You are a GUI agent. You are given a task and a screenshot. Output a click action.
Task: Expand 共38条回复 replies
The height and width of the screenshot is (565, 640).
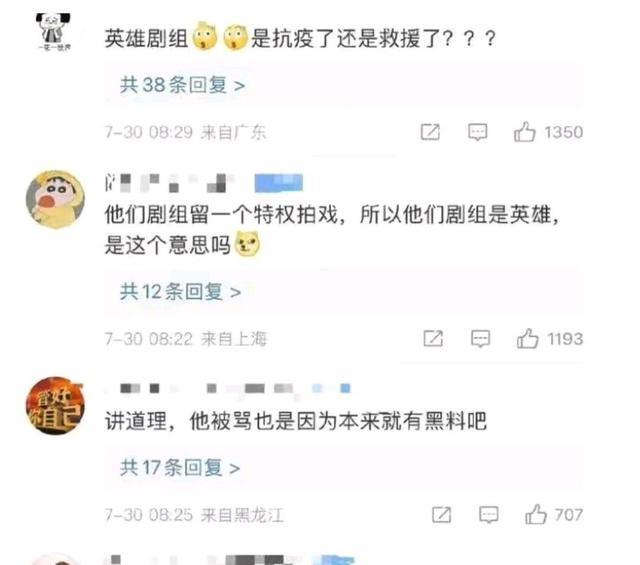pos(182,85)
